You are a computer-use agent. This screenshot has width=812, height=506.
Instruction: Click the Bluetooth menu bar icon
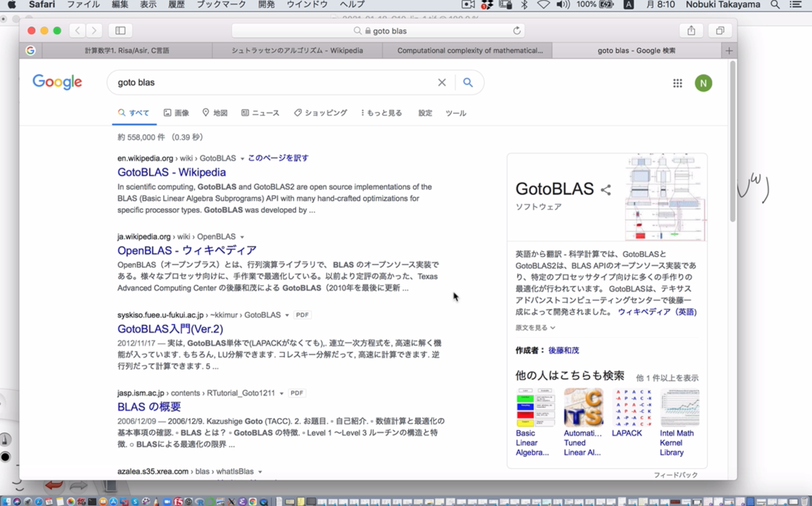coord(524,4)
